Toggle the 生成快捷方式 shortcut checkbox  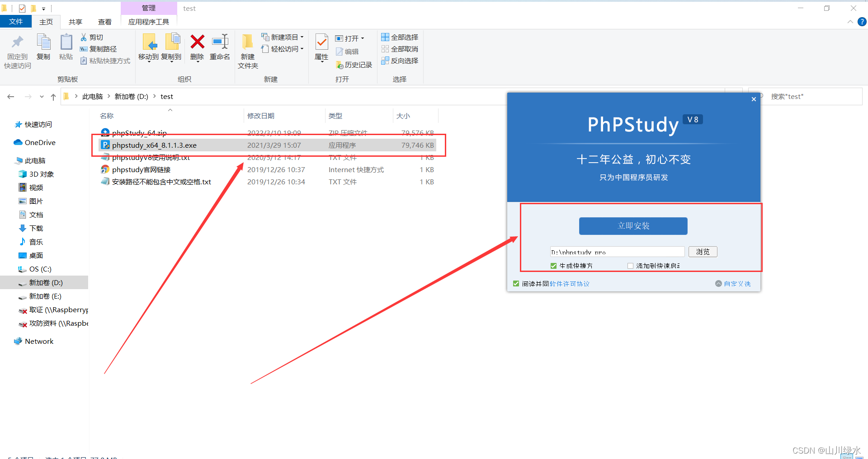pyautogui.click(x=553, y=266)
